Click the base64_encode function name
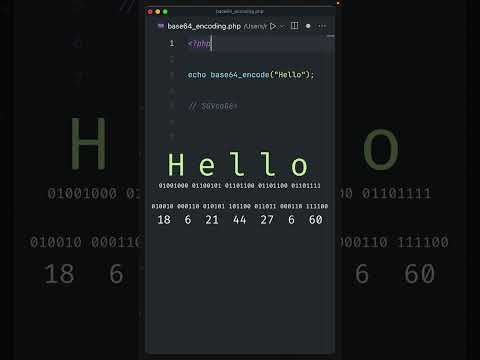This screenshot has height=360, width=480. click(x=240, y=75)
